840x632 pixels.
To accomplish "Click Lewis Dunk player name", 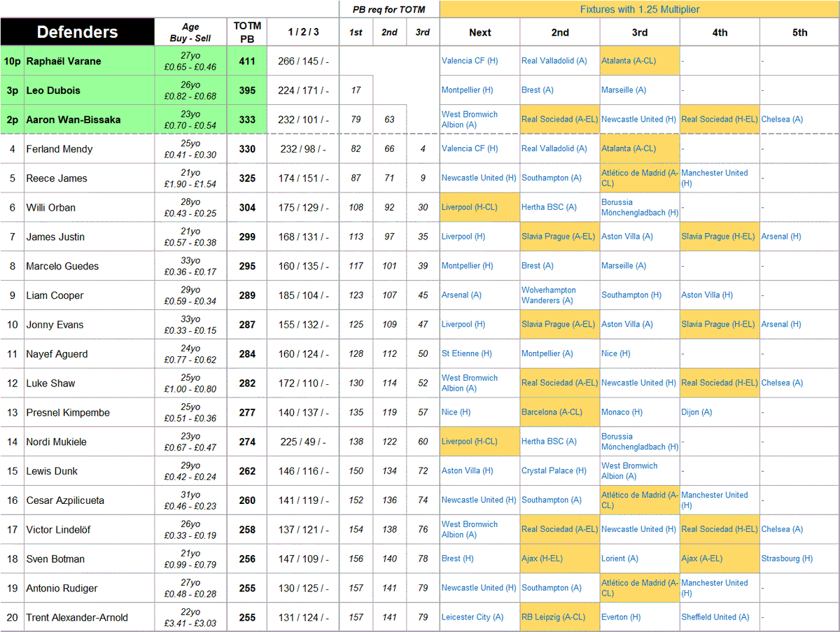I will click(x=52, y=472).
